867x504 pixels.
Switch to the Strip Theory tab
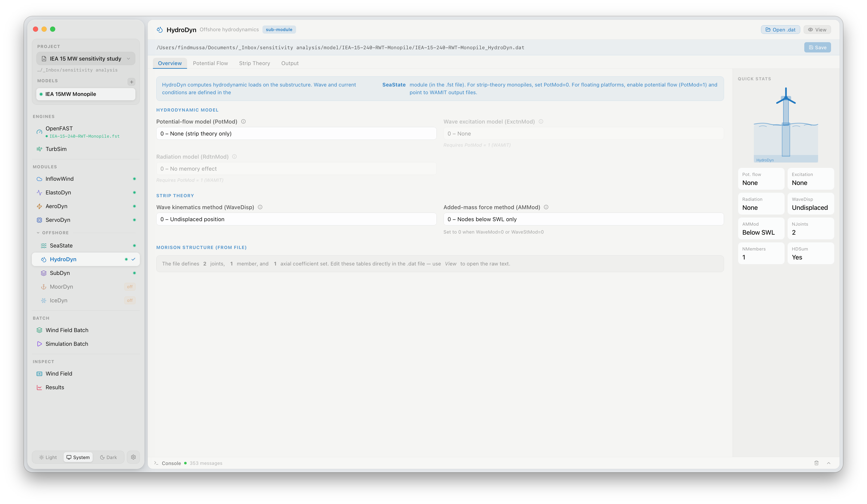[254, 63]
